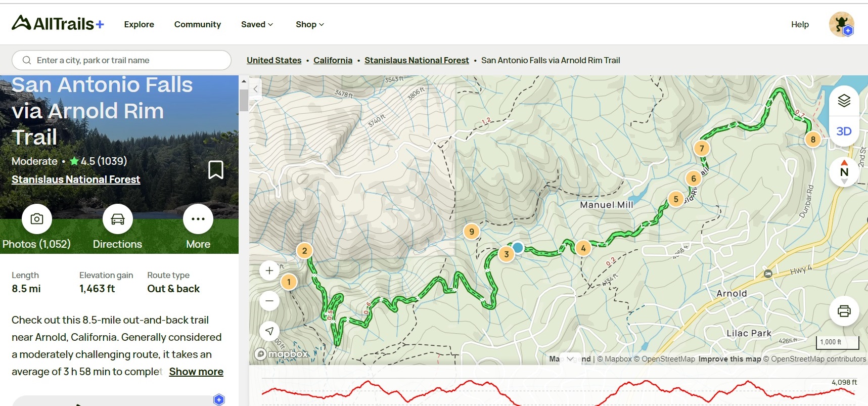
Task: Click the 1,463 ft elevation gain value
Action: (97, 289)
